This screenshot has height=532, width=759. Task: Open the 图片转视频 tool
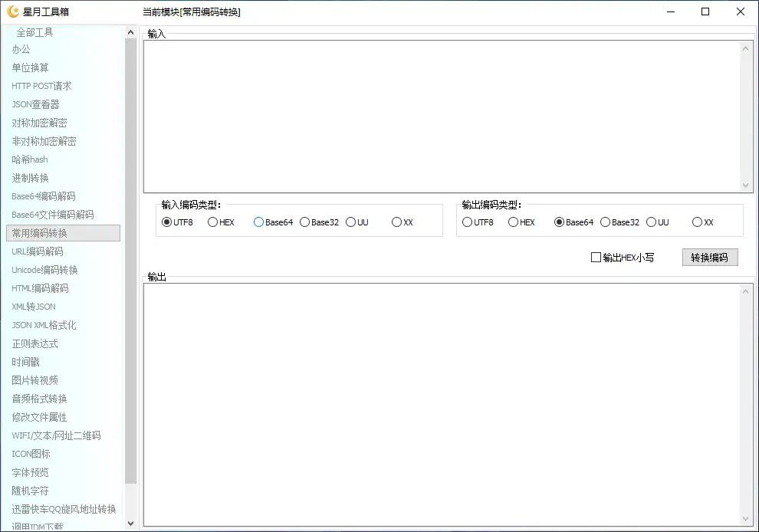tap(34, 380)
